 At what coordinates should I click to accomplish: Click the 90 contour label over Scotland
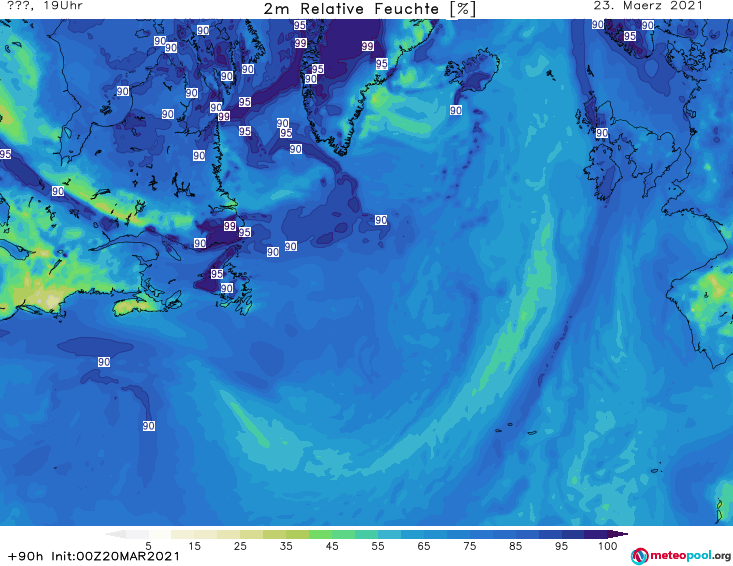602,133
